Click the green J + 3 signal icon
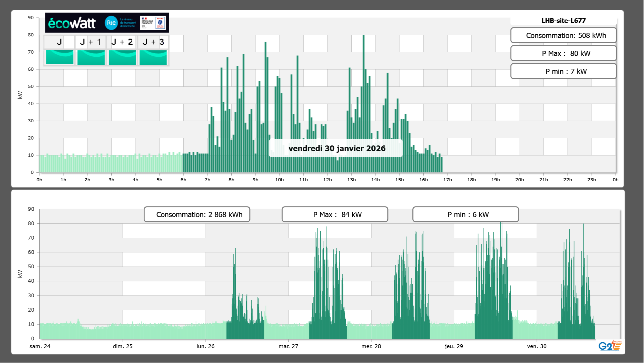Image resolution: width=644 pixels, height=363 pixels. [x=153, y=57]
